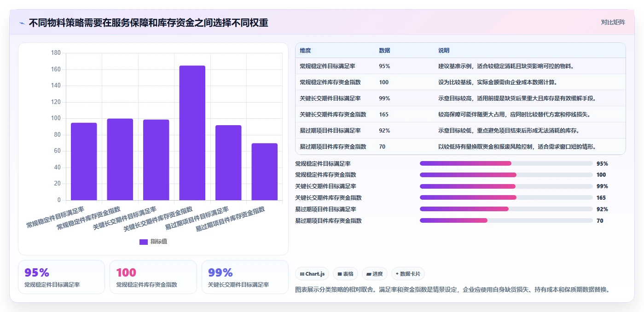This screenshot has width=644, height=312.
Task: Select the Chart.js tag chip
Action: tap(312, 274)
